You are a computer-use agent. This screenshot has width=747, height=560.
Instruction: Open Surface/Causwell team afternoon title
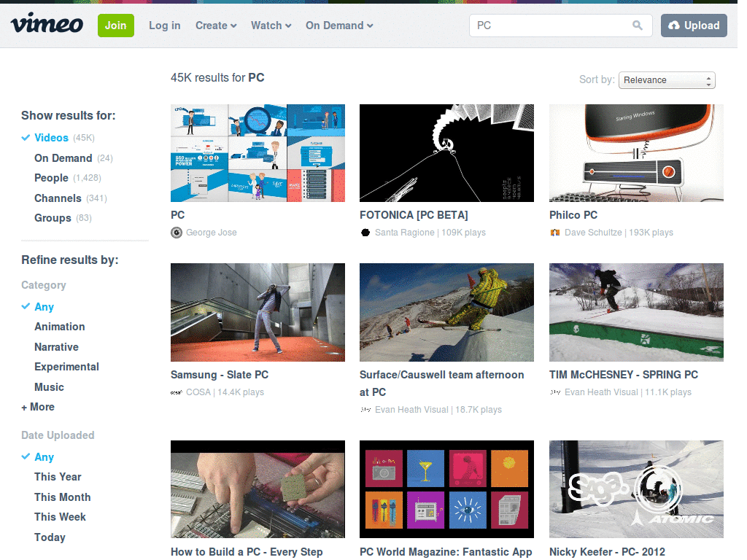coord(441,384)
